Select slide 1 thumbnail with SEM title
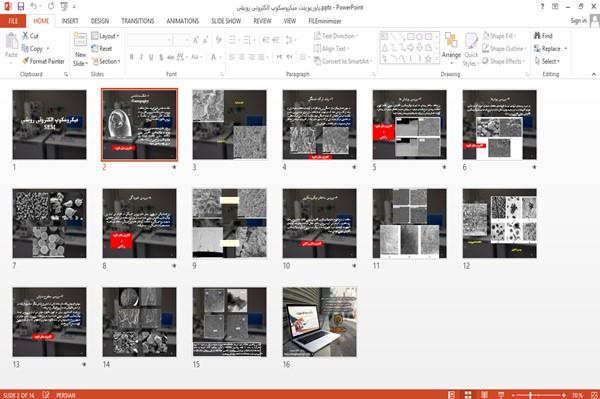 tap(49, 125)
